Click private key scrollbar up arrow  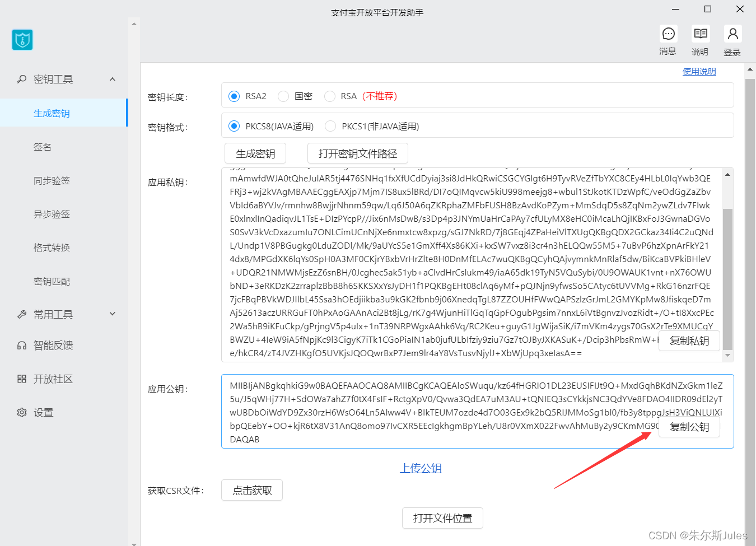(727, 174)
